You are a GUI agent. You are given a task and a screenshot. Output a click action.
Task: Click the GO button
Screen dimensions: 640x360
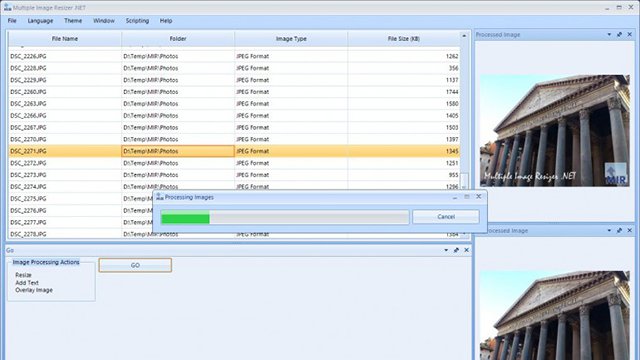click(135, 265)
